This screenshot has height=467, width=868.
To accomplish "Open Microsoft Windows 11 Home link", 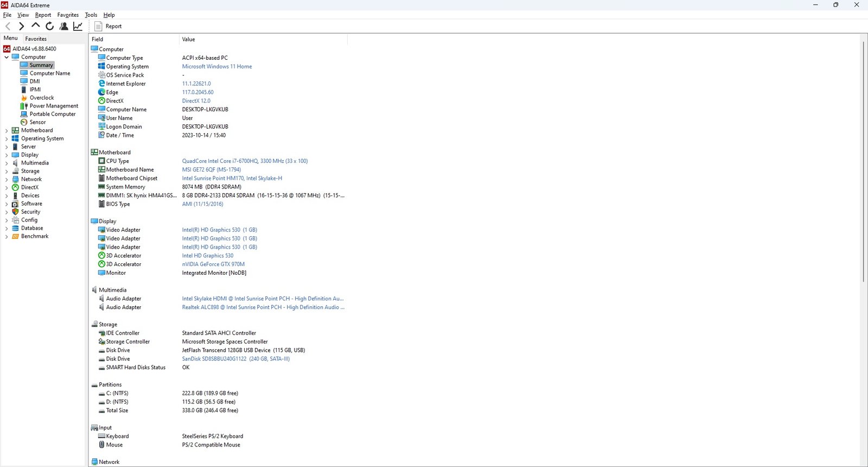I will (217, 66).
